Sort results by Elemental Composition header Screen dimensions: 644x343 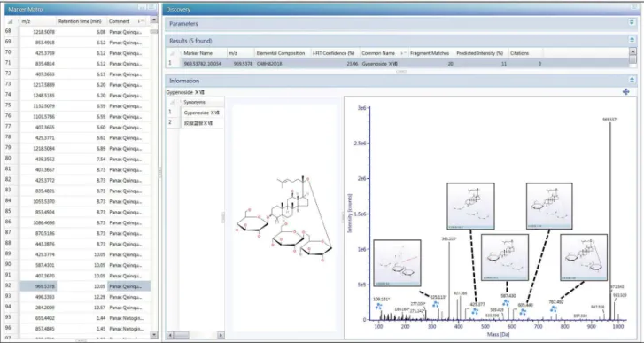point(281,53)
